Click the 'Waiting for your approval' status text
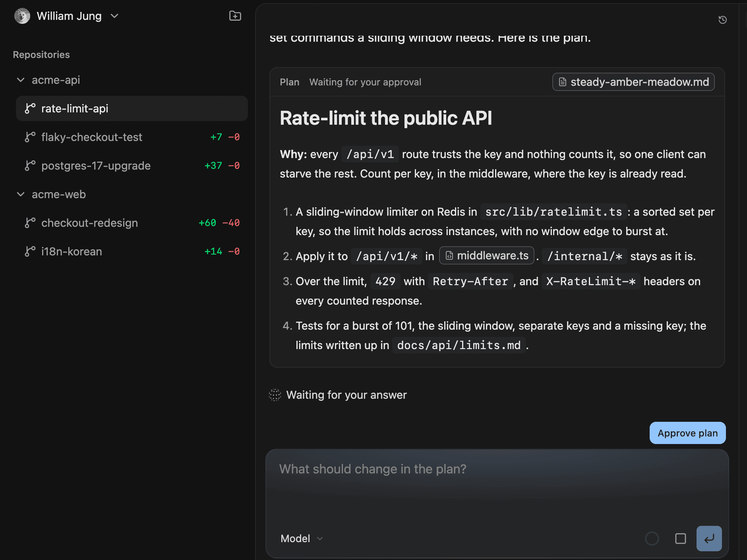Screen dimensions: 747x560 coord(365,82)
